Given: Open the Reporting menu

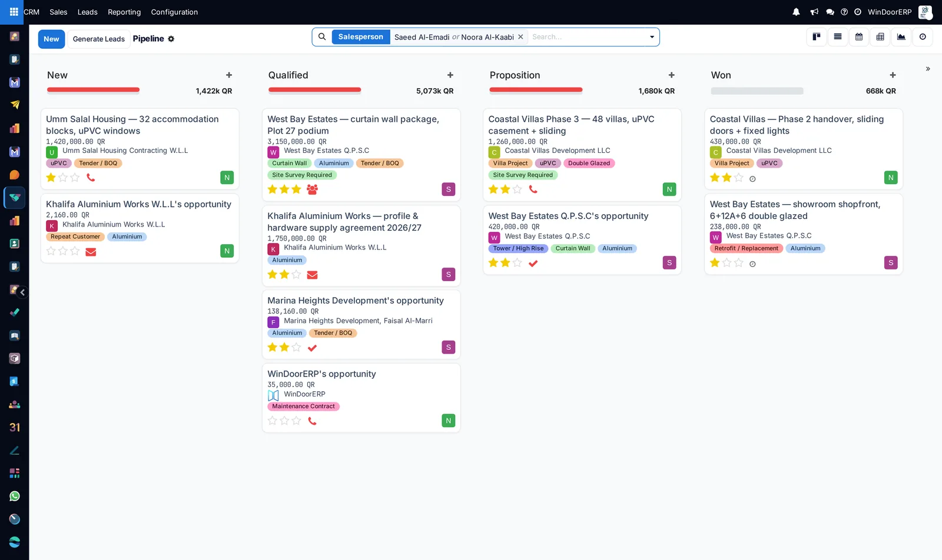Looking at the screenshot, I should (x=124, y=12).
